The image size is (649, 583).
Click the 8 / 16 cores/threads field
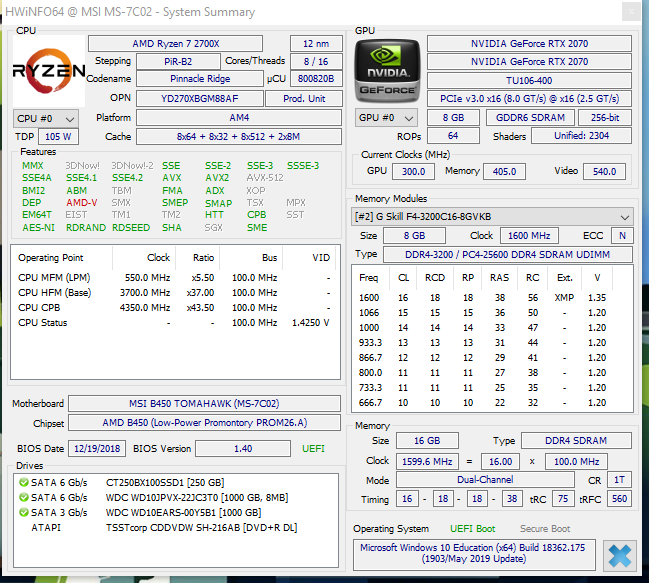pos(316,62)
